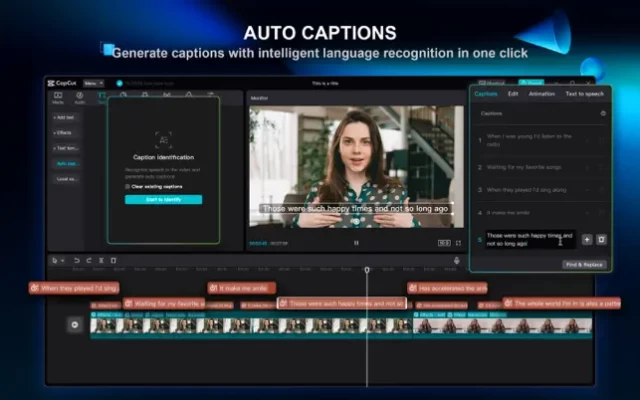Click the Find & Replace button
640x400 pixels.
[583, 264]
